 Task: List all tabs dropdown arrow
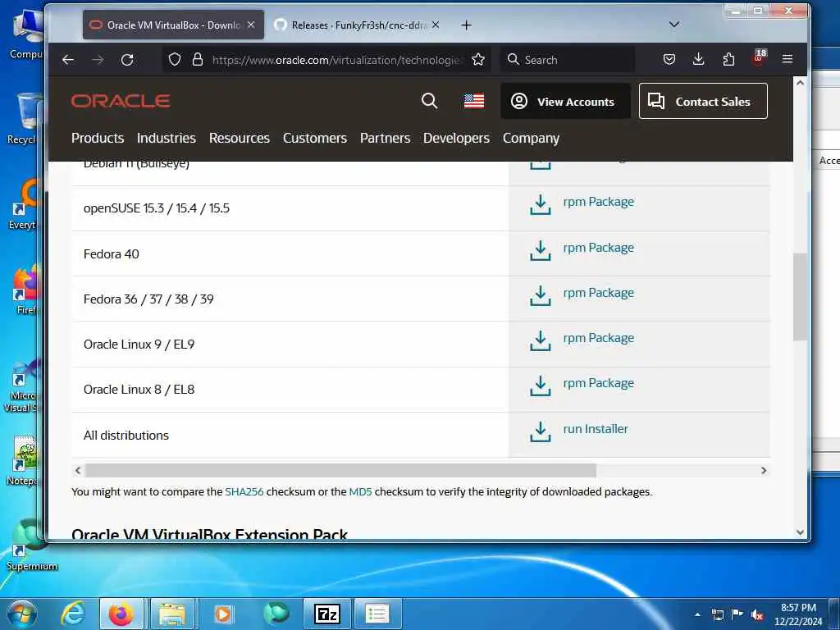click(x=674, y=25)
